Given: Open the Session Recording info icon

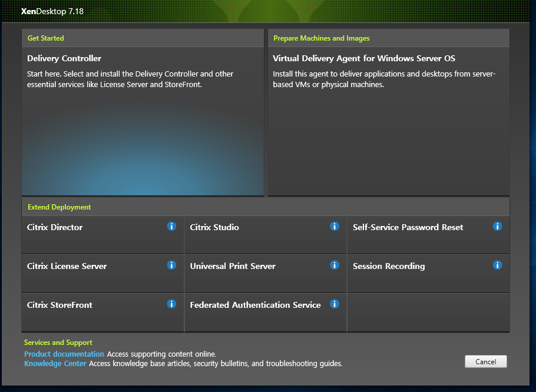Looking at the screenshot, I should pos(497,265).
